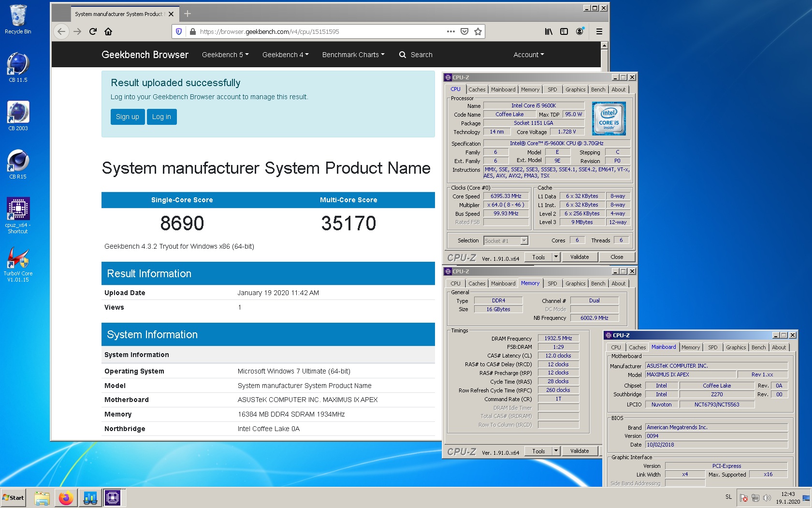Screen dimensions: 812x508
Task: Click the page scrollbar up arrow
Action: point(604,45)
